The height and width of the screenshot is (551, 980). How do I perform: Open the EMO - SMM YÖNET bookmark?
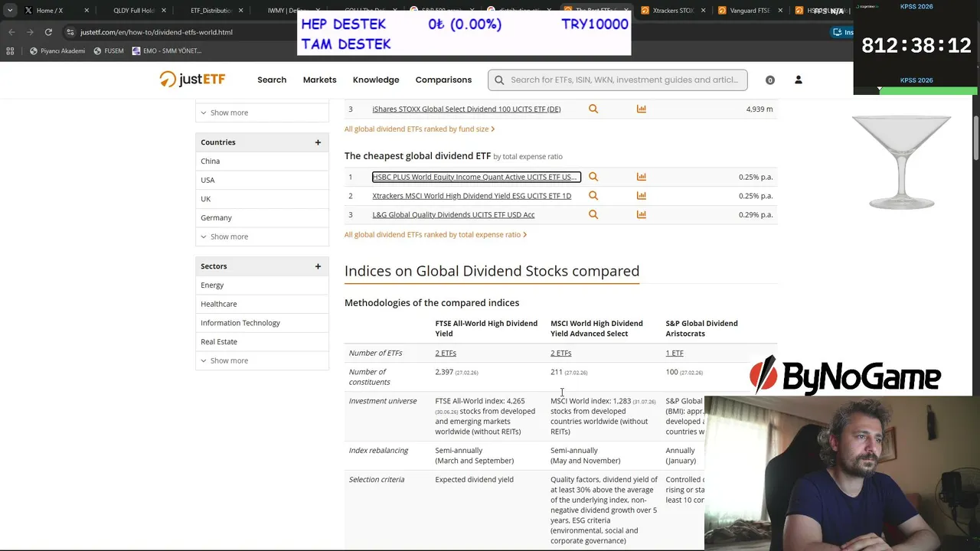pos(166,51)
